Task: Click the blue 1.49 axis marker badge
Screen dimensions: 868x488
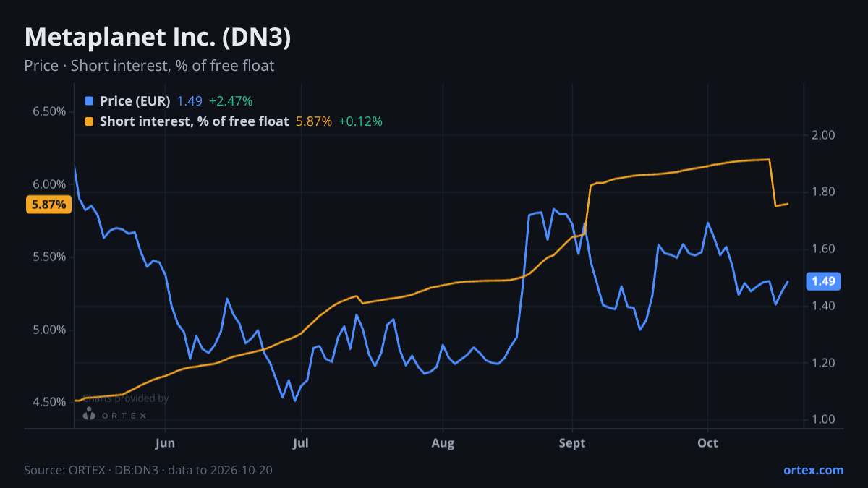Action: pyautogui.click(x=824, y=281)
